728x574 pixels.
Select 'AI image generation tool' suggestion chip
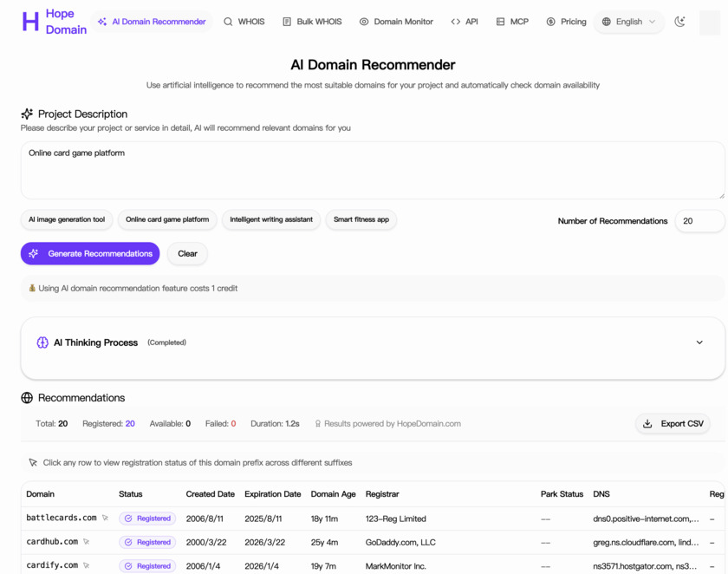67,220
